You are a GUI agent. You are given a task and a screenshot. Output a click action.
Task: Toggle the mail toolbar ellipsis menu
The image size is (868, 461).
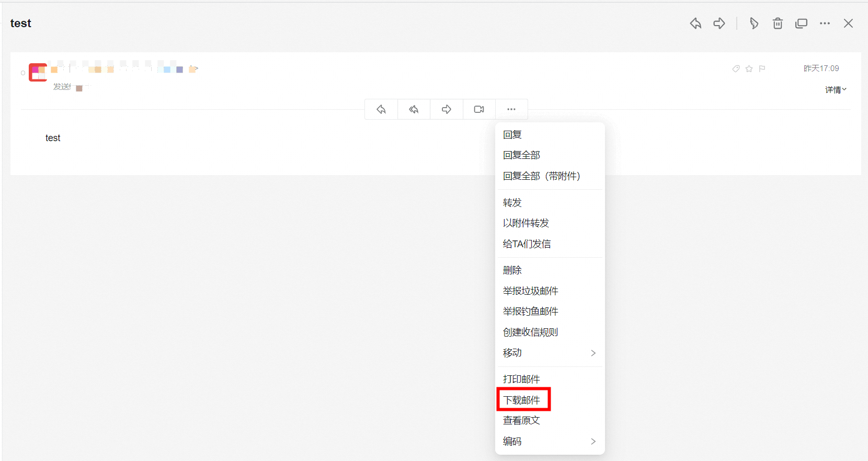511,109
